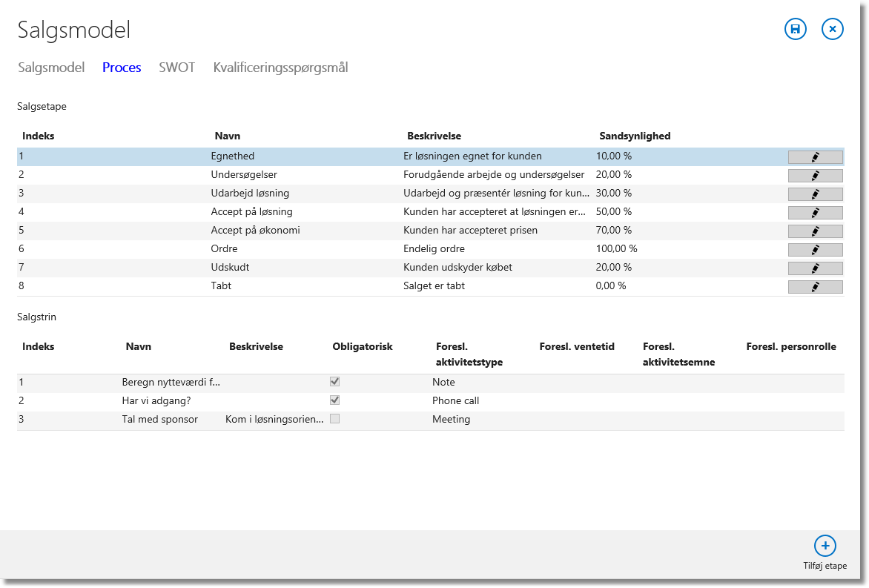Edit the Egnethed stage with pencil icon
This screenshot has height=588, width=869.
(815, 157)
